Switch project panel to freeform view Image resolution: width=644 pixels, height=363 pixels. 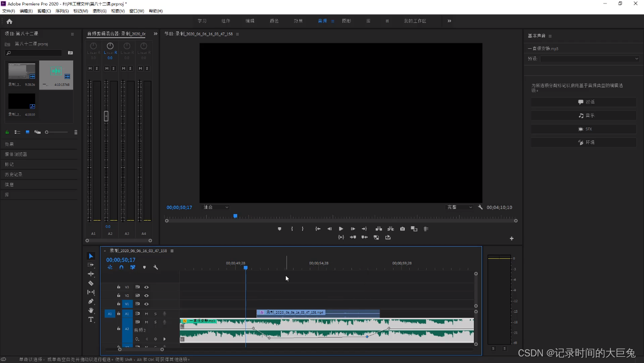click(38, 132)
